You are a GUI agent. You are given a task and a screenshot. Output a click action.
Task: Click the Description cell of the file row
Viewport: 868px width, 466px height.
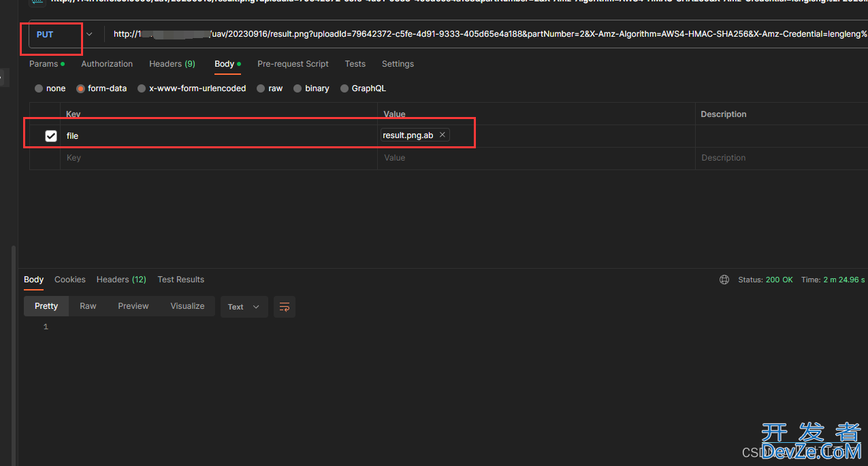[782, 136]
